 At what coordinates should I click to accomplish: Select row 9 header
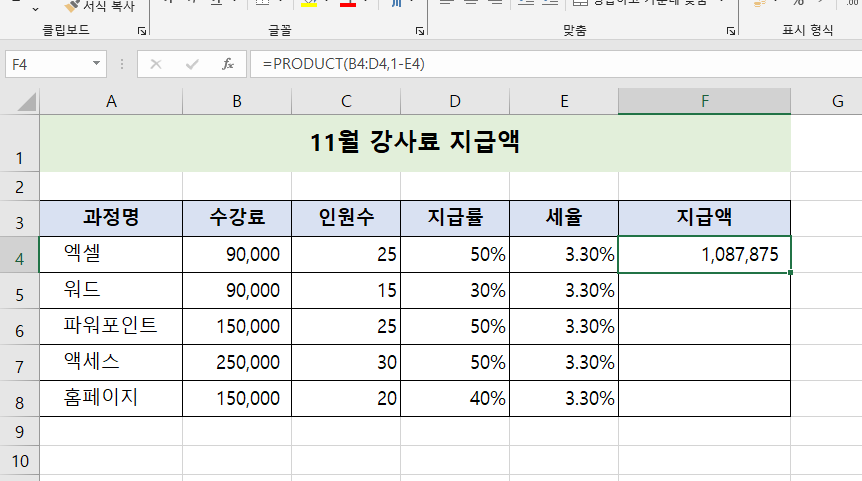pos(20,432)
